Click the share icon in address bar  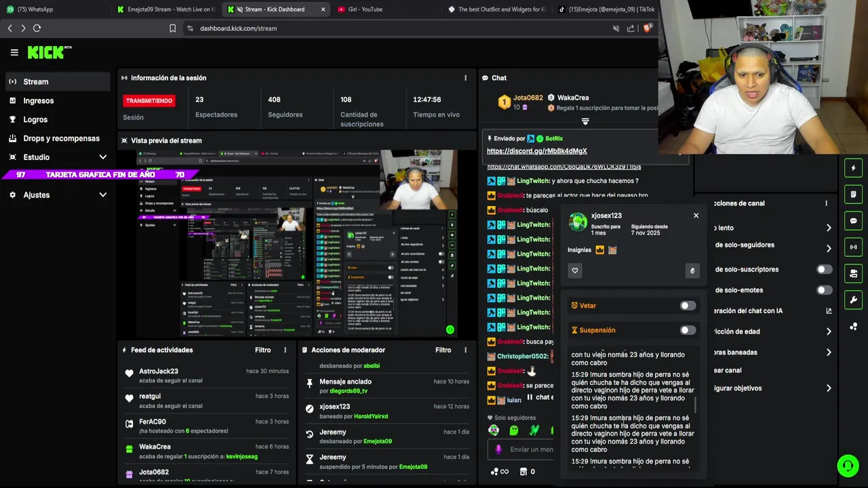pos(631,28)
